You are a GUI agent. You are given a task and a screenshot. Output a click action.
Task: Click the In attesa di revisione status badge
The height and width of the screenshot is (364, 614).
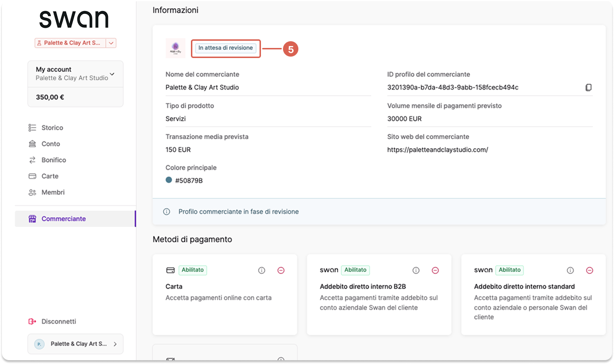[225, 48]
